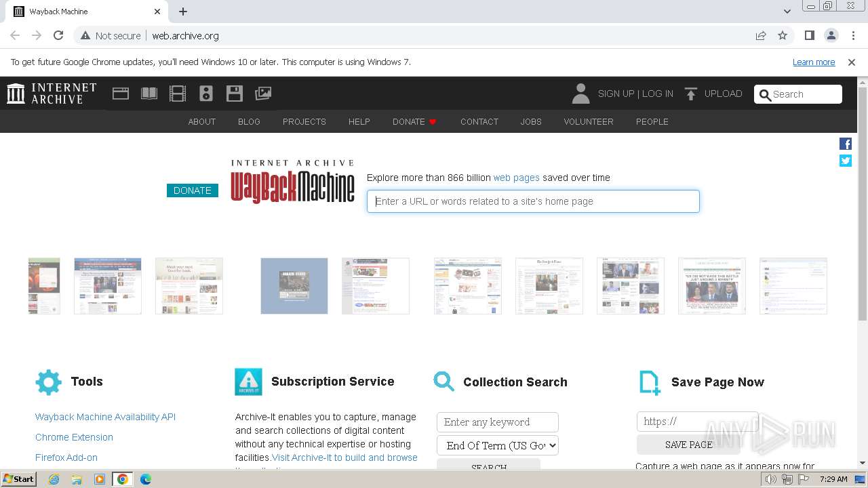Open Chrome three-dot menu
868x488 pixels.
[x=853, y=35]
